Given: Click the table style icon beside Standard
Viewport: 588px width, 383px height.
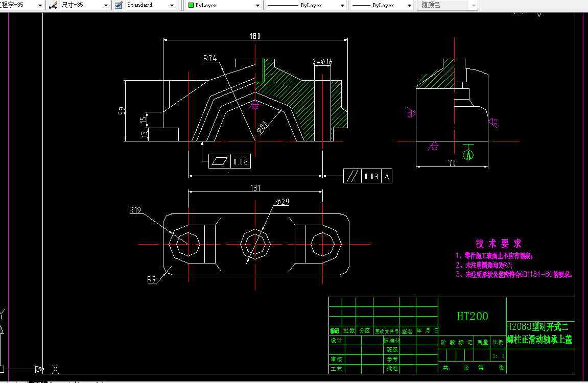Looking at the screenshot, I should click(x=119, y=5).
